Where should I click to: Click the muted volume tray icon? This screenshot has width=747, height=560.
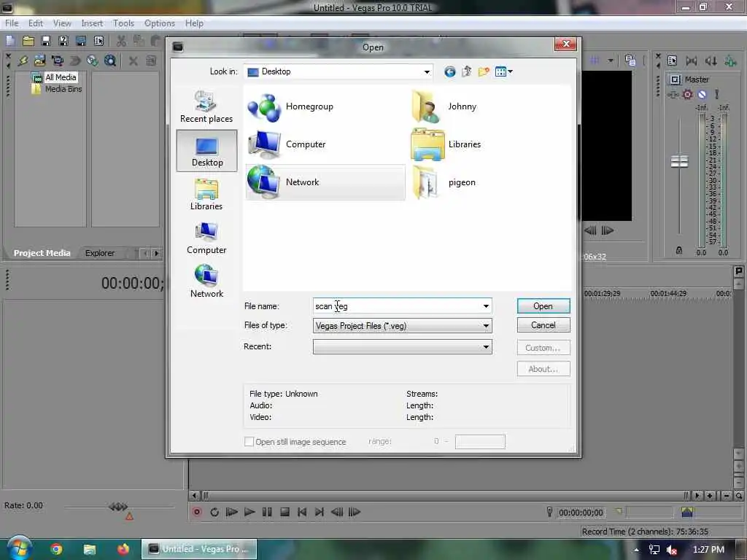[x=672, y=550]
